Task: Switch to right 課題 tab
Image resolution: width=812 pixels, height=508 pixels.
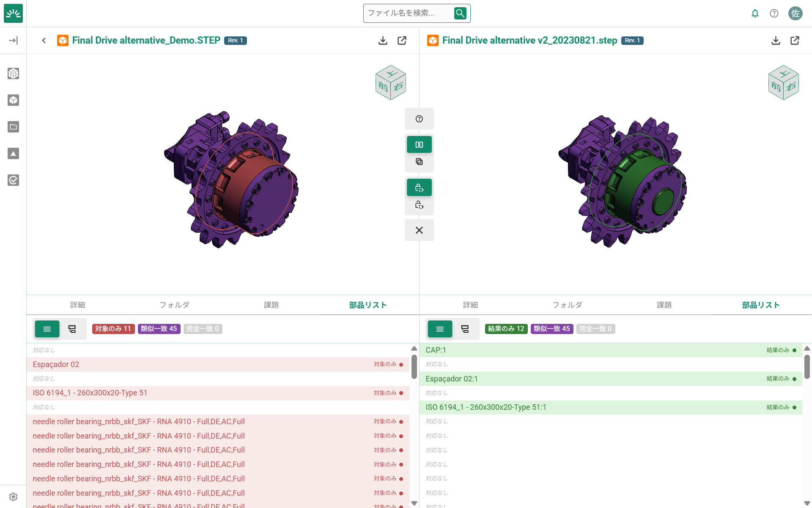Action: click(x=664, y=305)
